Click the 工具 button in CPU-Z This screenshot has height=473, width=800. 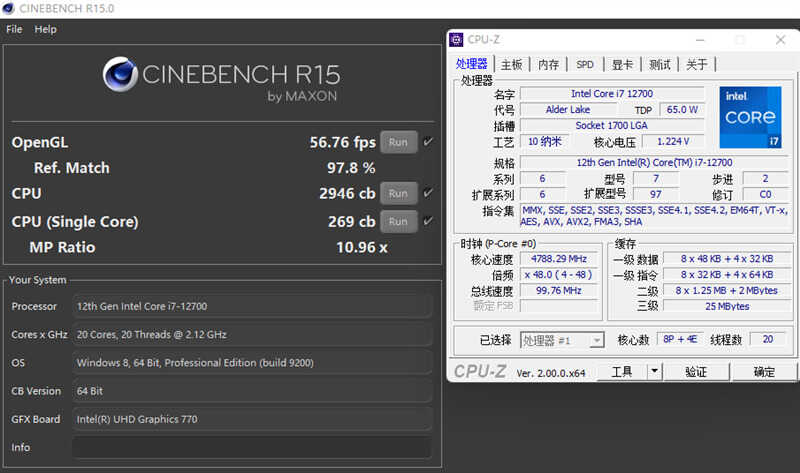point(621,372)
